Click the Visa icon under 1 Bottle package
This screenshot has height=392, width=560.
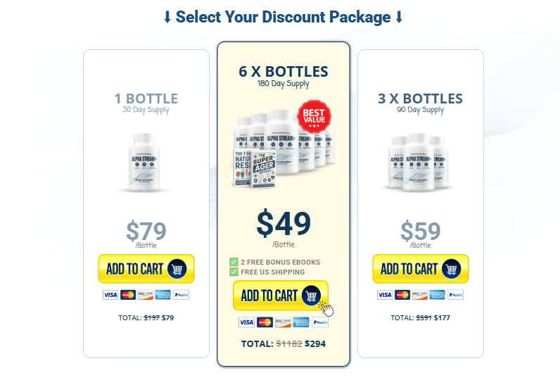tap(110, 295)
